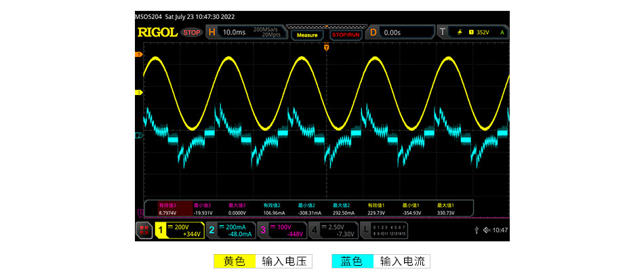Click the rising edge trigger slope icon
The image size is (644, 280).
coord(462,32)
